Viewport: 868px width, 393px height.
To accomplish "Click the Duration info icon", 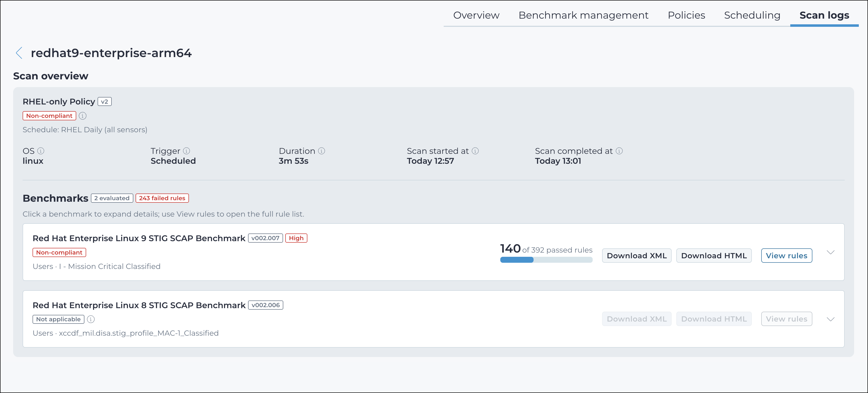I will [322, 151].
